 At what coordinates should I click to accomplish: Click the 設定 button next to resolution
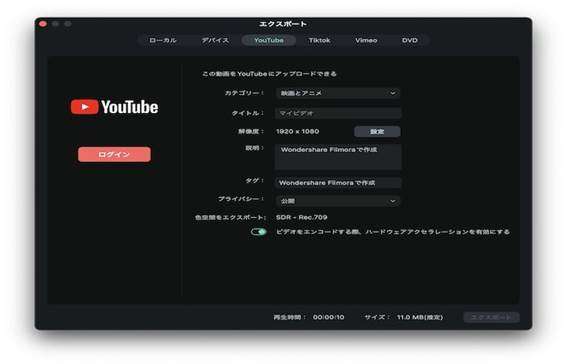[x=377, y=132]
